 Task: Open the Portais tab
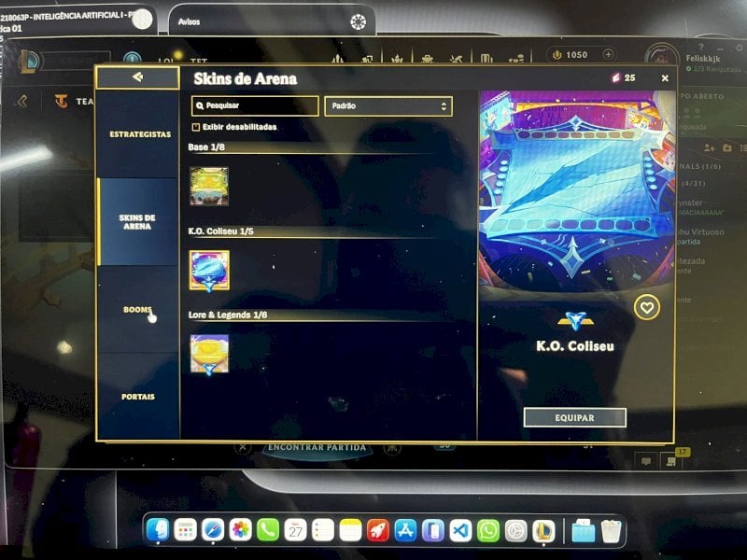[137, 397]
